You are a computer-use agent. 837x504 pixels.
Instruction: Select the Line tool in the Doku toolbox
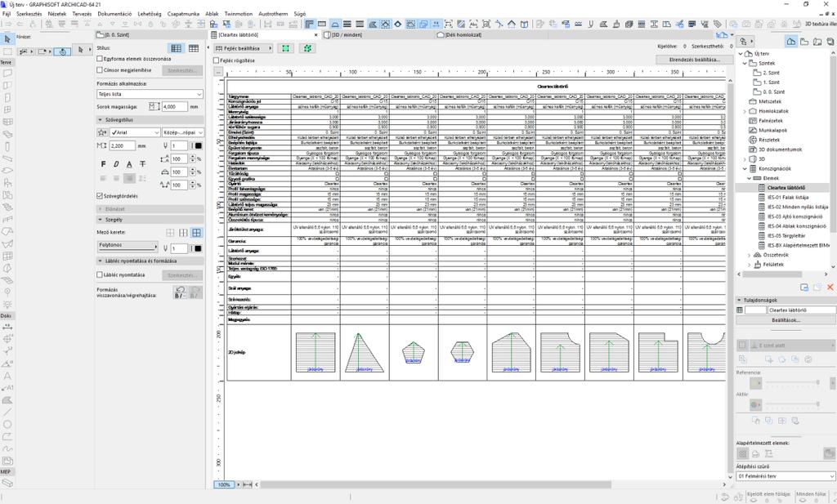pyautogui.click(x=7, y=413)
